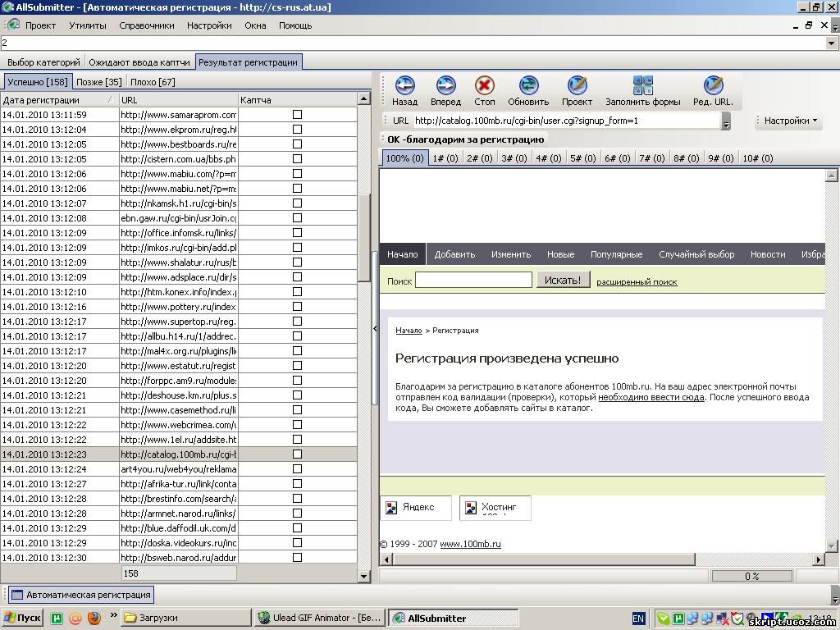Tick captcha checkbox for samaraprom.com row
This screenshot has width=840, height=630.
[297, 115]
